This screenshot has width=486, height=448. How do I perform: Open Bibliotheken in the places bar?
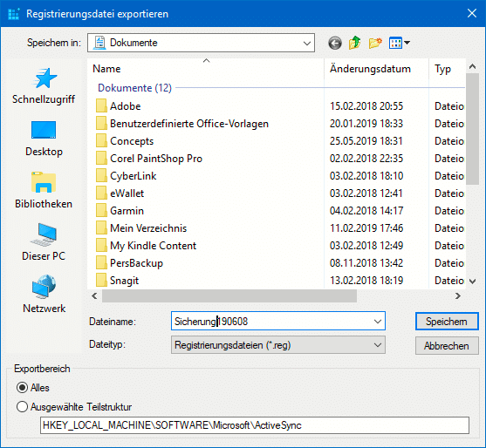pyautogui.click(x=44, y=190)
